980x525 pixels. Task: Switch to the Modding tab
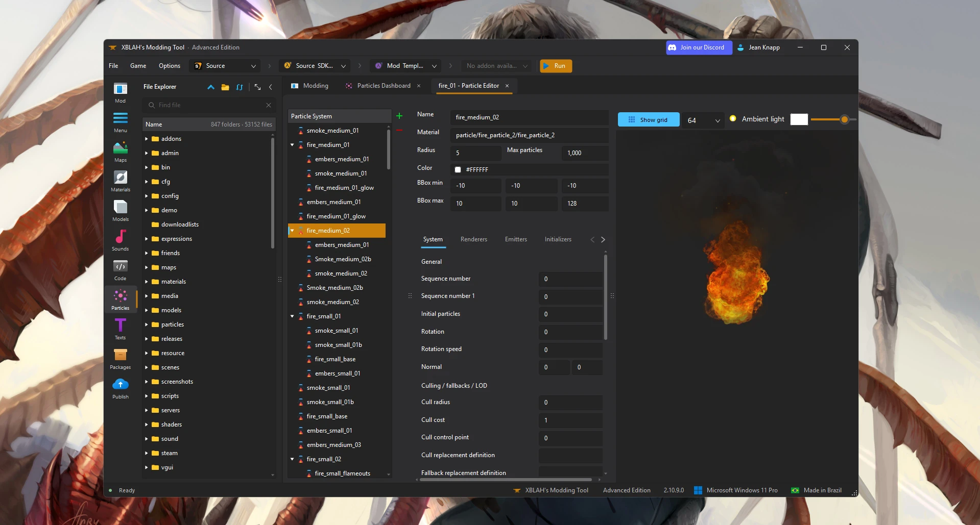tap(310, 86)
